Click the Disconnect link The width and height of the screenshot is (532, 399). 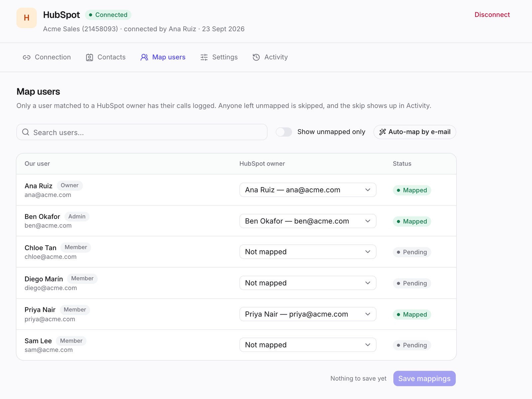[492, 15]
